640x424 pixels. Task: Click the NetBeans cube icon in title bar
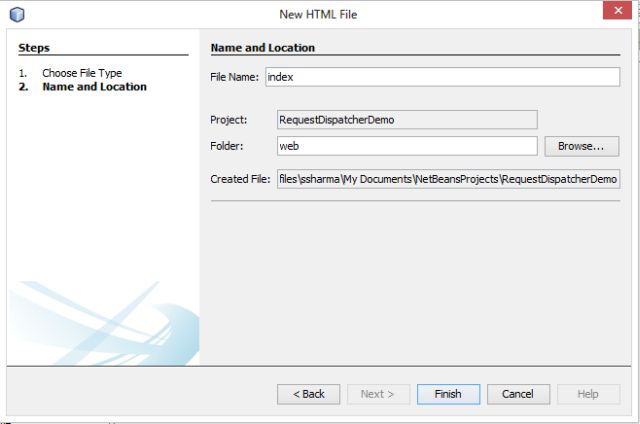(x=17, y=14)
